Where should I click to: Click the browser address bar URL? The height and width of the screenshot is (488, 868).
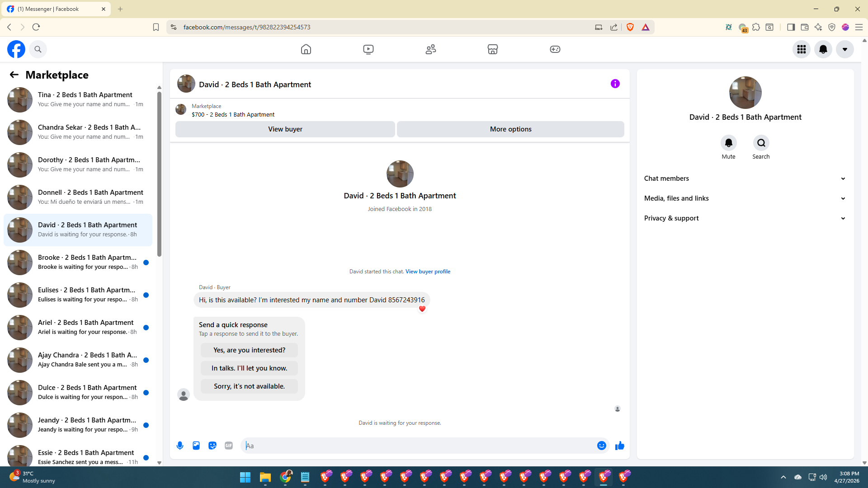tap(247, 27)
